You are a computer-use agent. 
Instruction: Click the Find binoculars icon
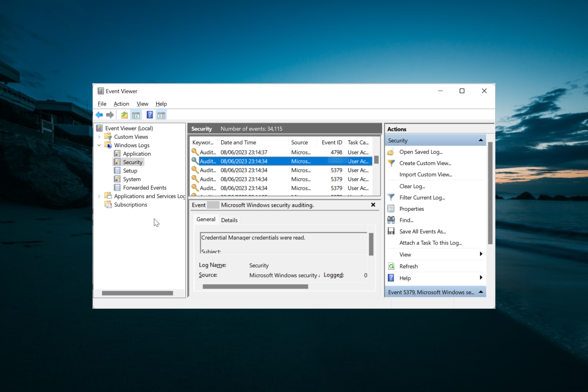391,220
